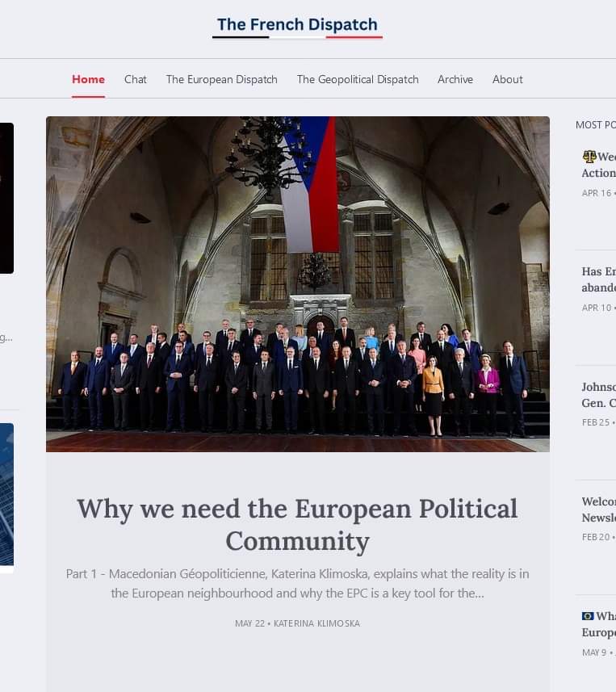Open popular post starting 'Welcom'
616x692 pixels.
599,510
